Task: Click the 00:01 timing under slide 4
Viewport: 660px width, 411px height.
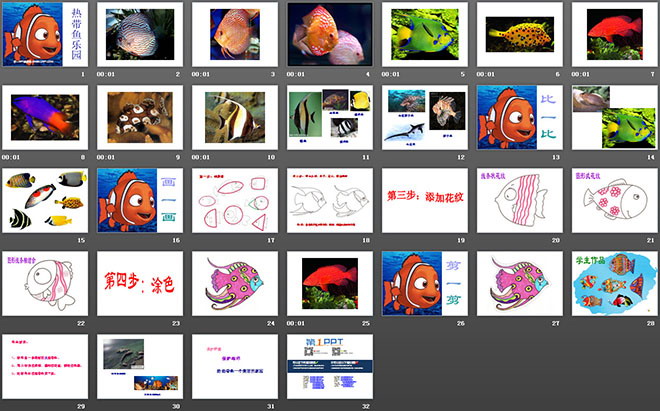Action: click(295, 74)
